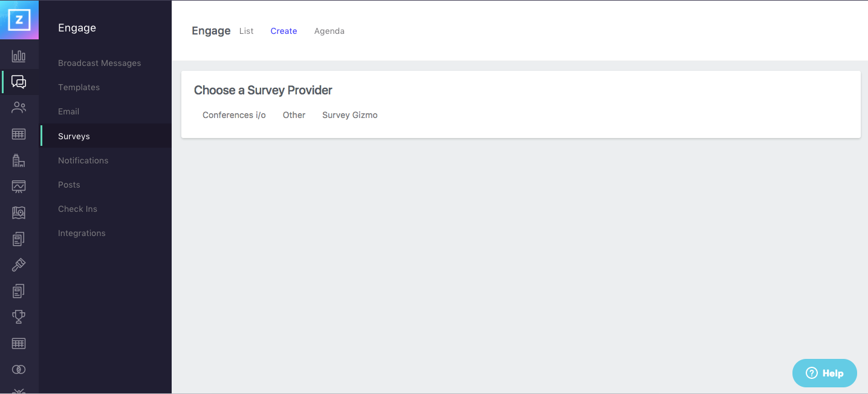
Task: Open Check Ins in Engage menu
Action: (77, 209)
